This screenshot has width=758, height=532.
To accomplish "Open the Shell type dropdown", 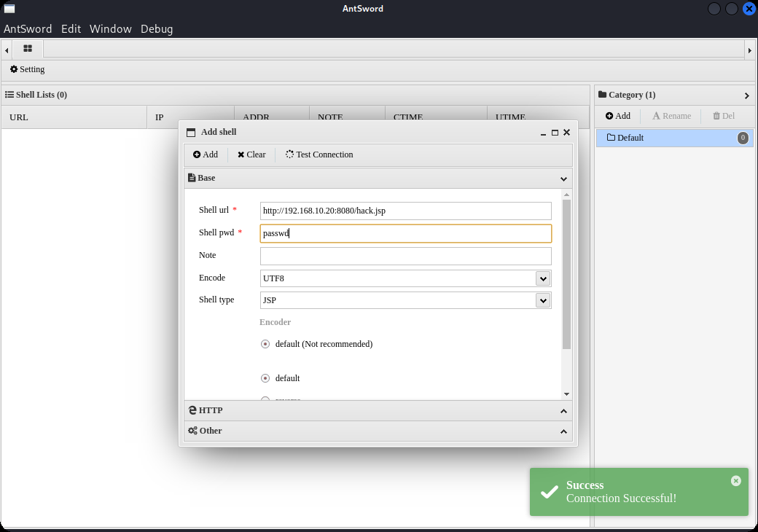I will pos(542,300).
